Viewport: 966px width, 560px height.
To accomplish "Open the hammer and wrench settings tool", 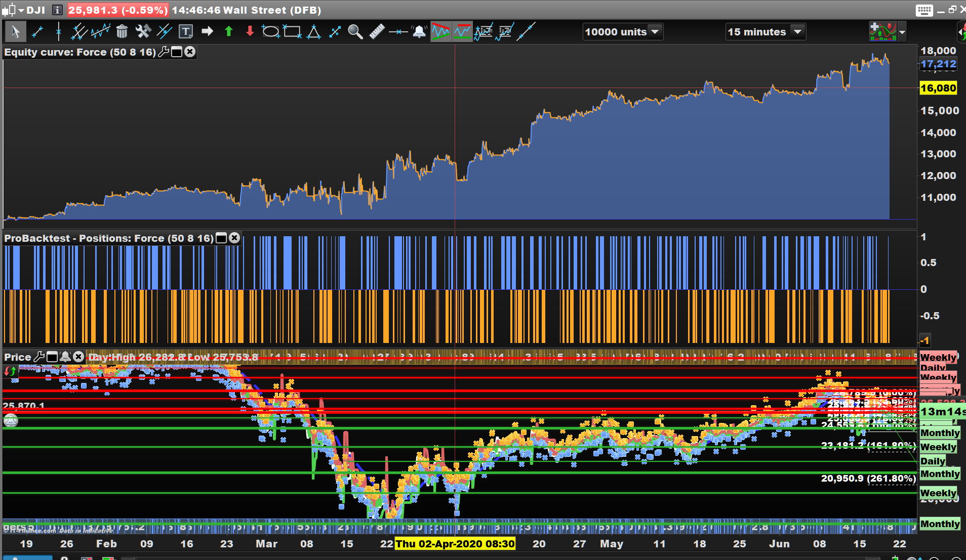I will click(x=143, y=32).
